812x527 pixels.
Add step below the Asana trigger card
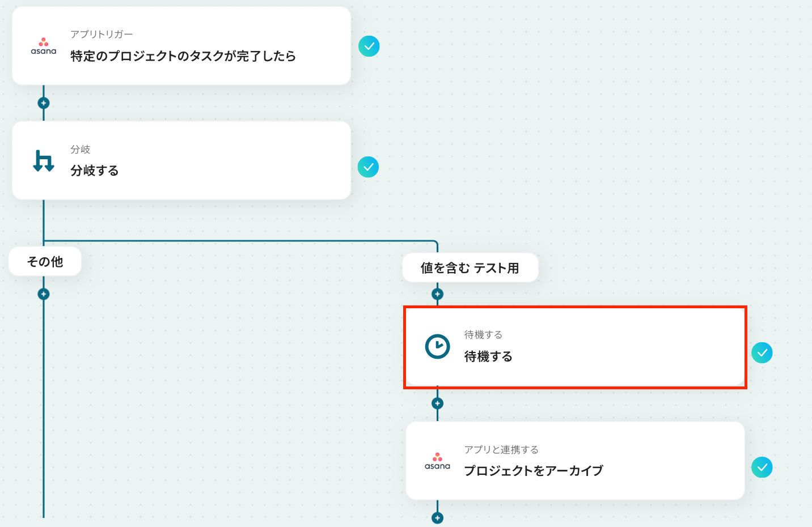[44, 103]
